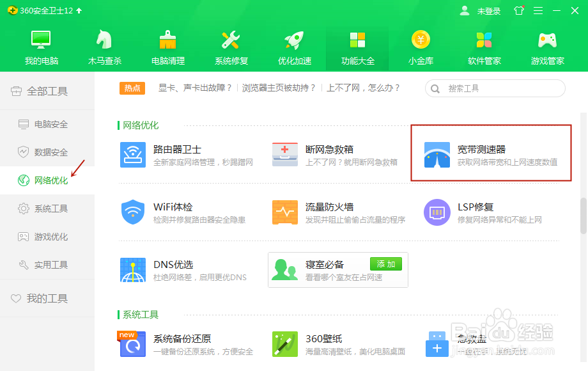Launch LSP修复 purple icon
The image size is (588, 371).
437,212
